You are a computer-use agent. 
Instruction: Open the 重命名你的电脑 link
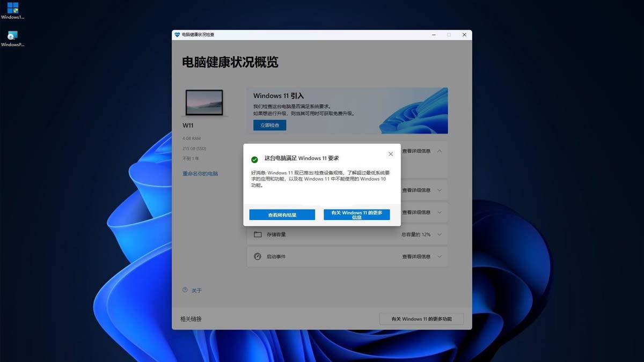coord(200,174)
